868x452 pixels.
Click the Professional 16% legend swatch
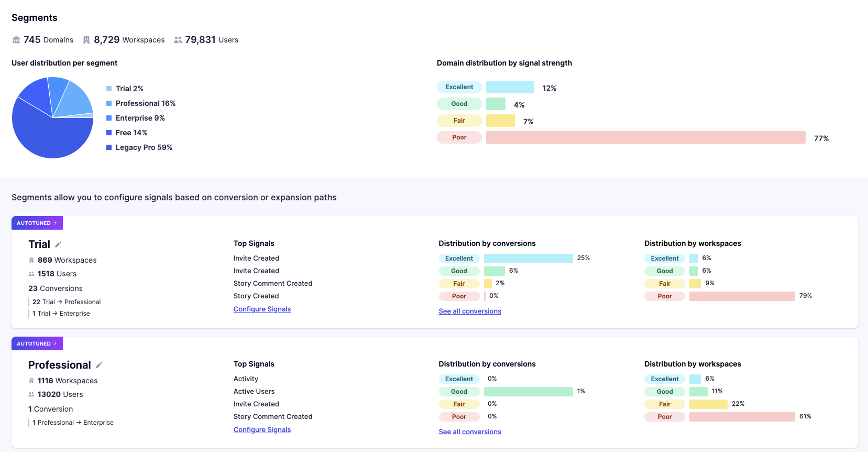pyautogui.click(x=109, y=103)
